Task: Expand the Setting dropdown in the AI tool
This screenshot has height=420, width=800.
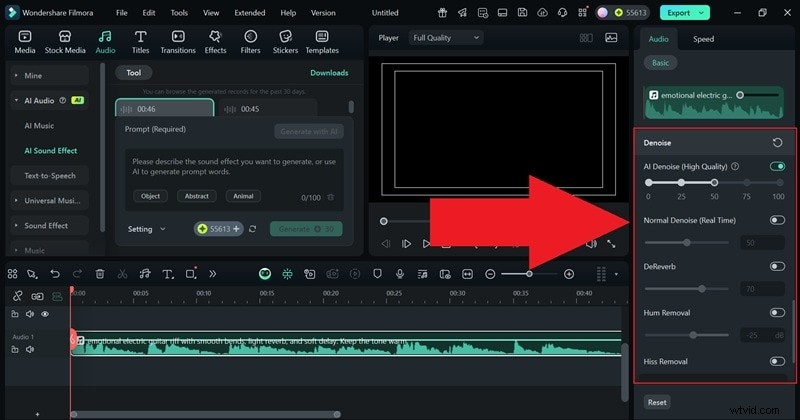Action: [147, 229]
